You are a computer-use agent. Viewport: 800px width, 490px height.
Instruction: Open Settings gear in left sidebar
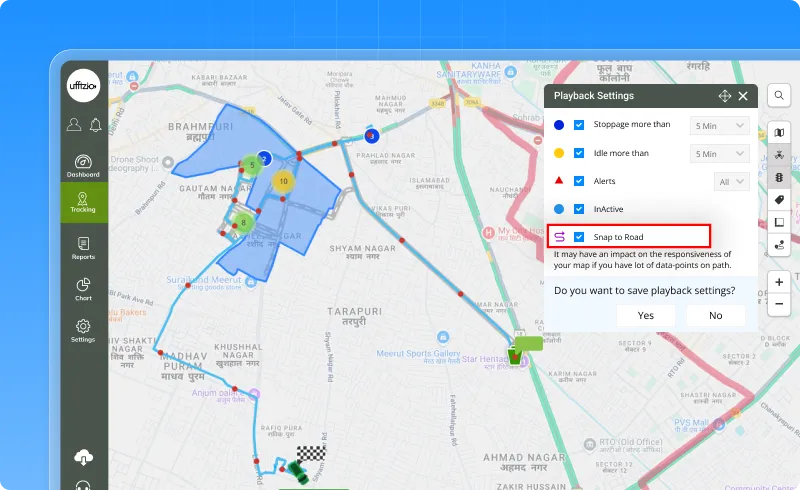[x=83, y=330]
